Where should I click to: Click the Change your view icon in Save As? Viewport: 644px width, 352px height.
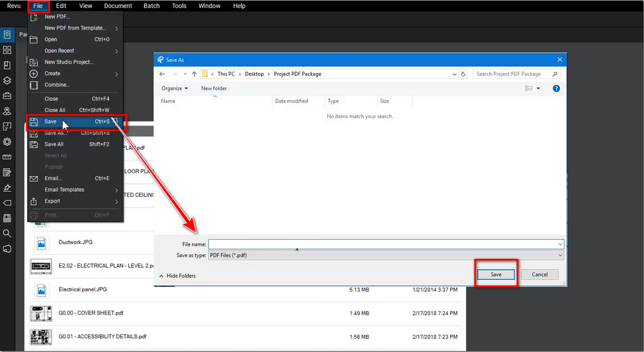[x=529, y=88]
